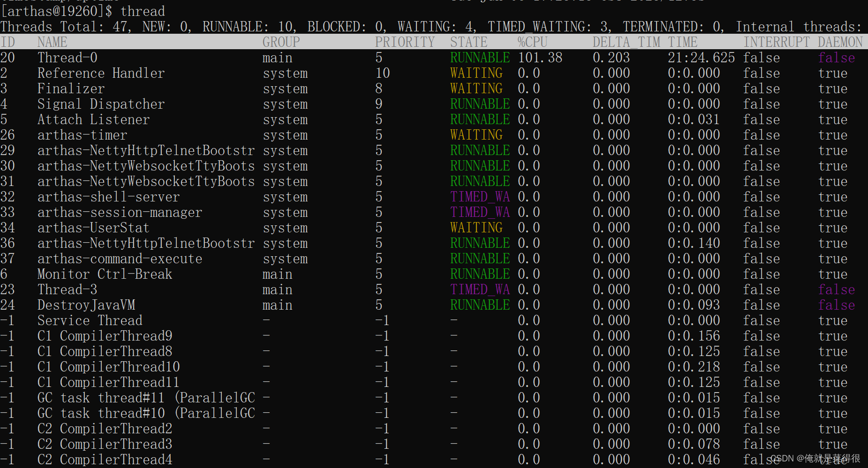This screenshot has height=468, width=868.
Task: Click the 'thread' command on the prompt line
Action: [143, 11]
